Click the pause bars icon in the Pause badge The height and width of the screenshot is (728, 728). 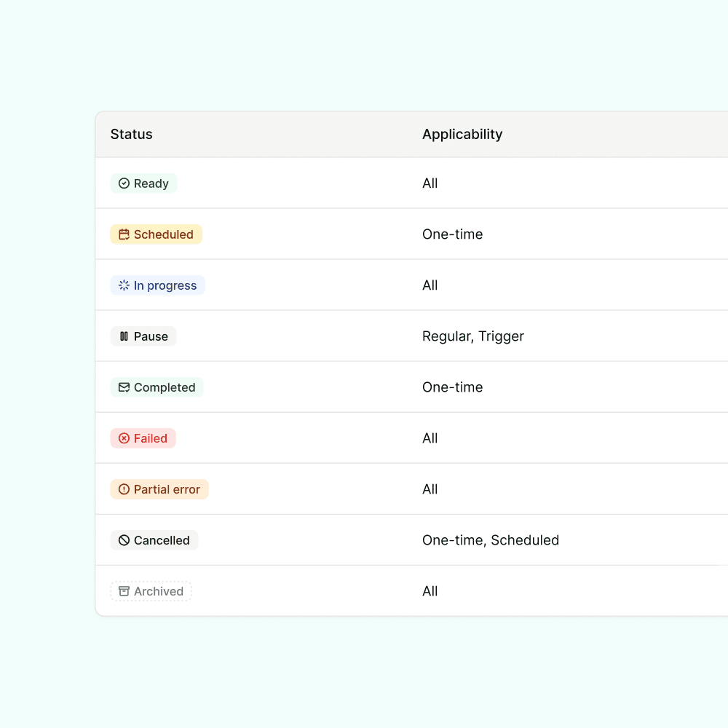(124, 336)
